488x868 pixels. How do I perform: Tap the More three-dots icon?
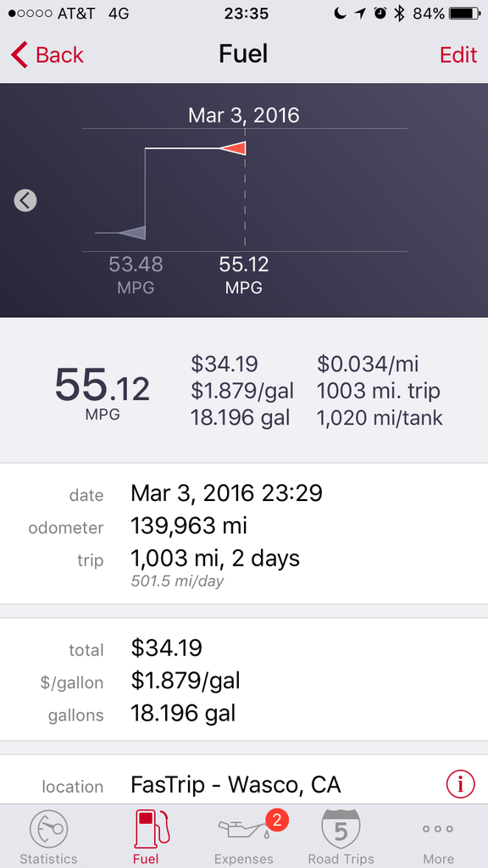(x=438, y=829)
